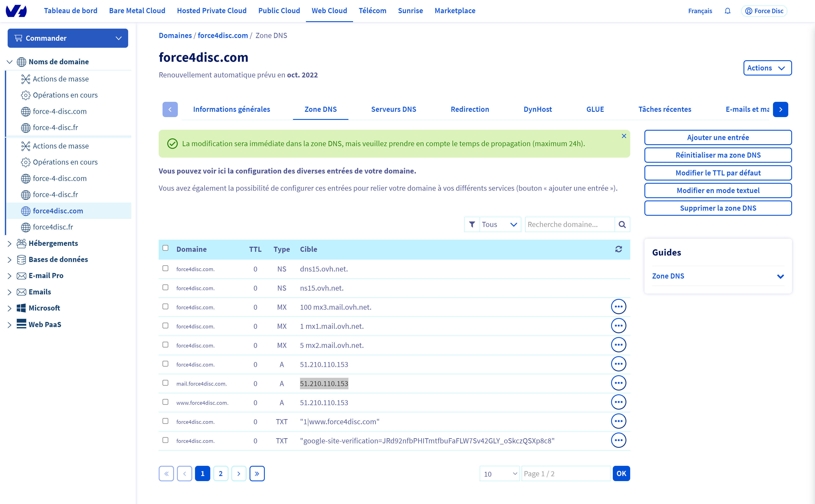Viewport: 815px width, 504px height.
Task: Expand the Hébergements section
Action: pyautogui.click(x=9, y=243)
